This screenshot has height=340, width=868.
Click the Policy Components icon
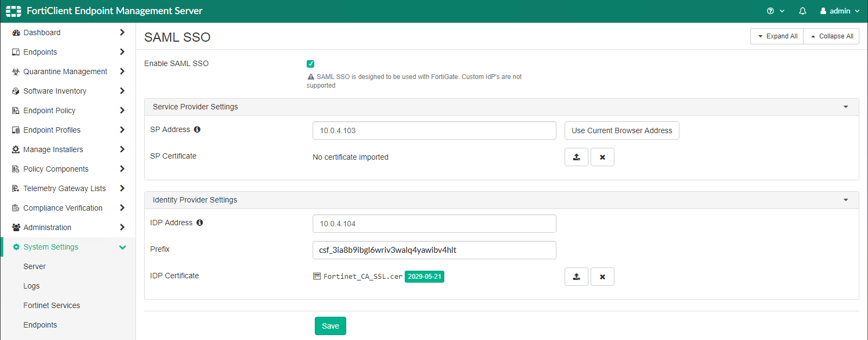16,169
